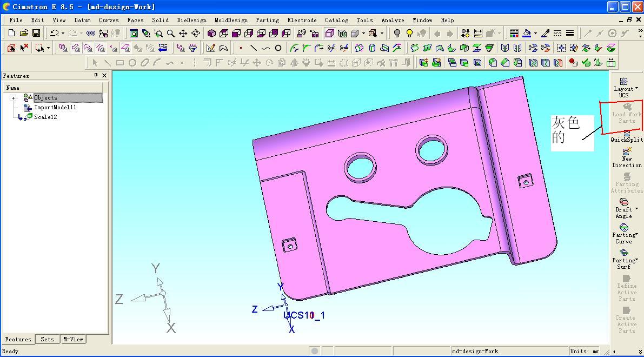Toggle select-bodies filter icon
This screenshot has width=644, height=357.
point(63,48)
